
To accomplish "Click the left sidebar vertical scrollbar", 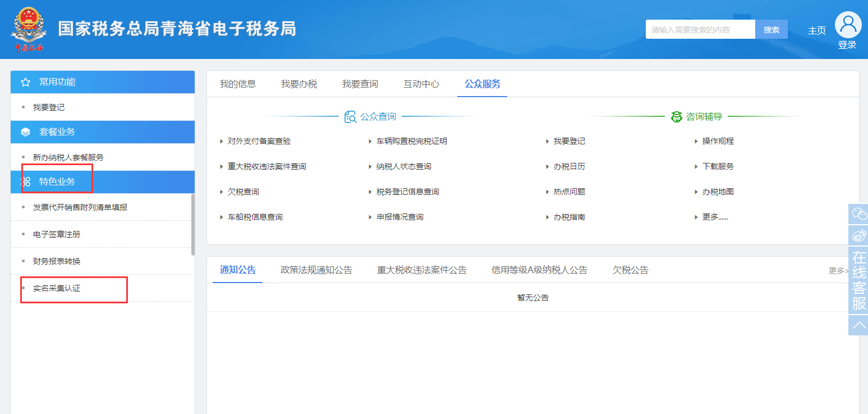I will (x=193, y=225).
